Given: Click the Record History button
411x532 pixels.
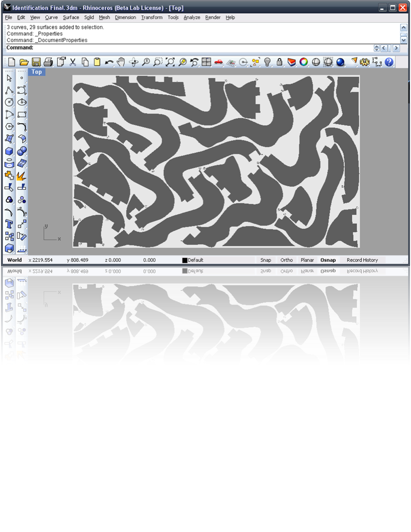Looking at the screenshot, I should pos(362,260).
